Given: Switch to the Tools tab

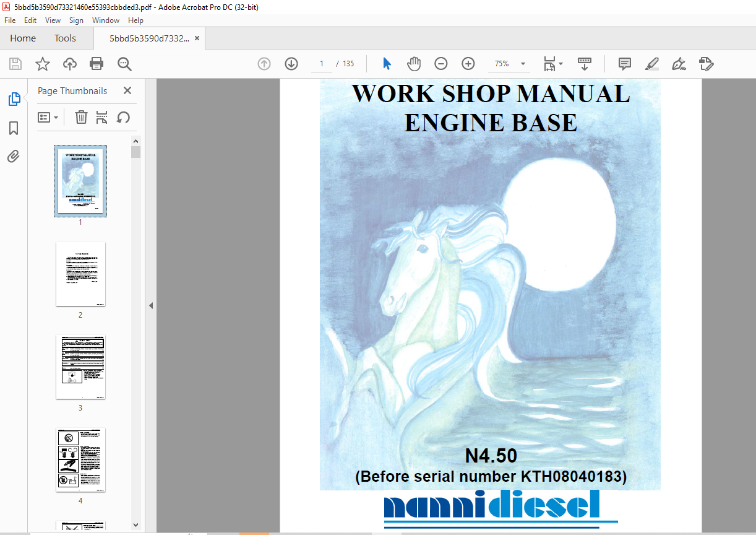Looking at the screenshot, I should pos(65,38).
